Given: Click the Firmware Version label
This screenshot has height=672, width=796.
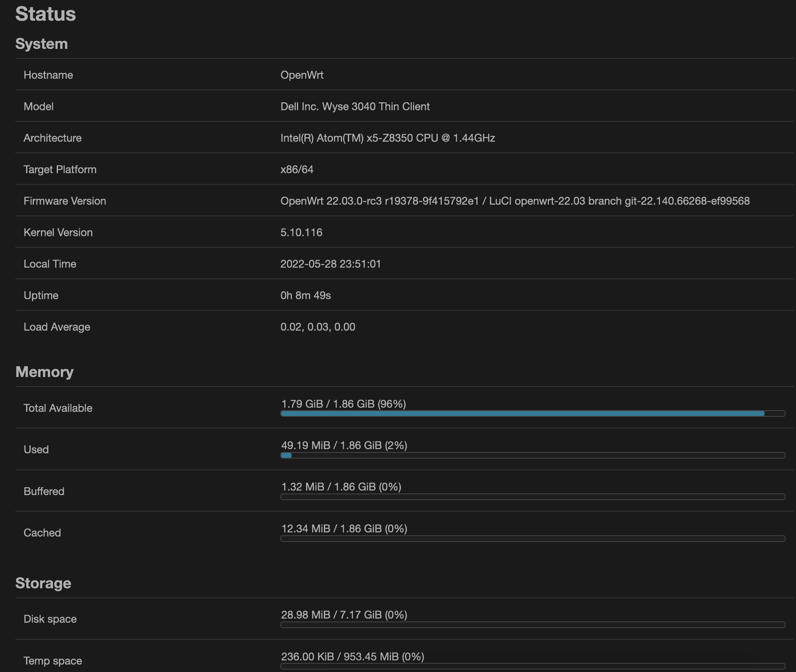Looking at the screenshot, I should pos(65,201).
